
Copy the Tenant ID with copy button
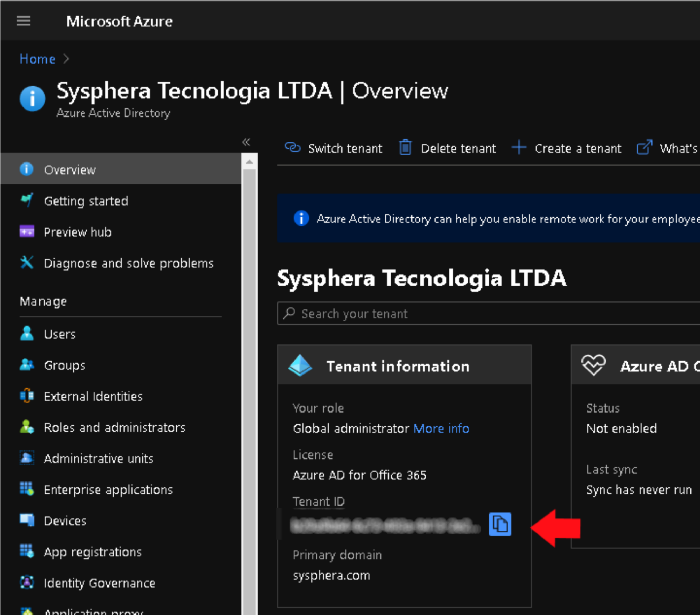tap(500, 524)
